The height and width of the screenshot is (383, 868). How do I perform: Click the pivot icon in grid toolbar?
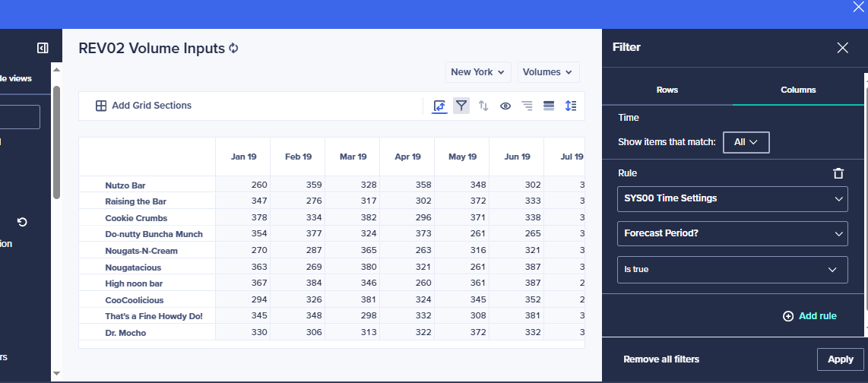point(439,106)
